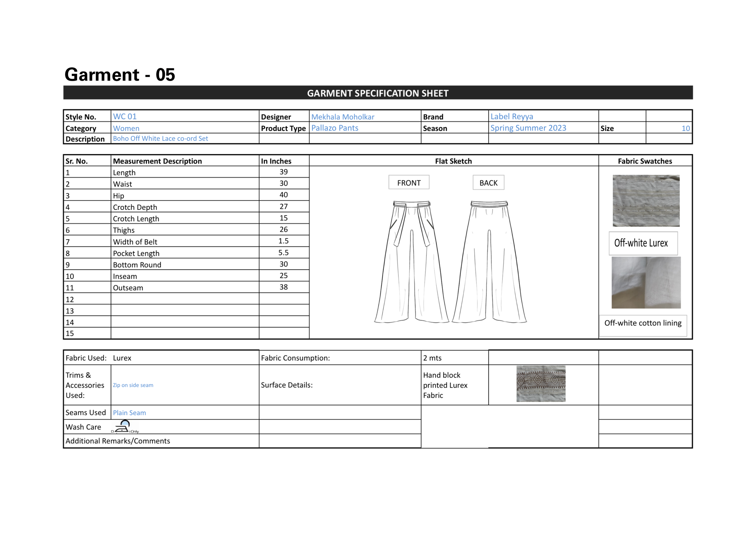This screenshot has width=756, height=534.
Task: Click the pocket length value '5.5'
Action: [x=284, y=252]
